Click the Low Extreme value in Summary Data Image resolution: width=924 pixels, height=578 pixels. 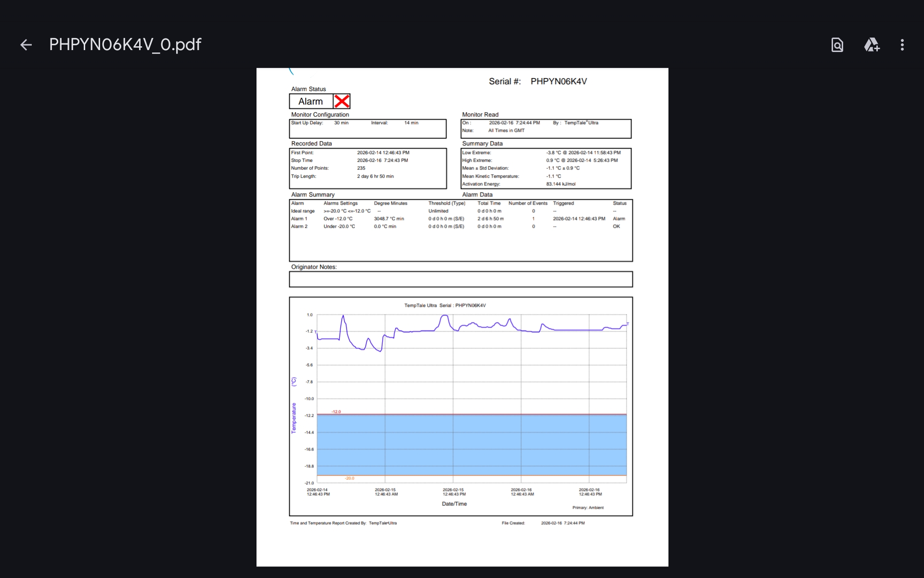click(x=583, y=153)
